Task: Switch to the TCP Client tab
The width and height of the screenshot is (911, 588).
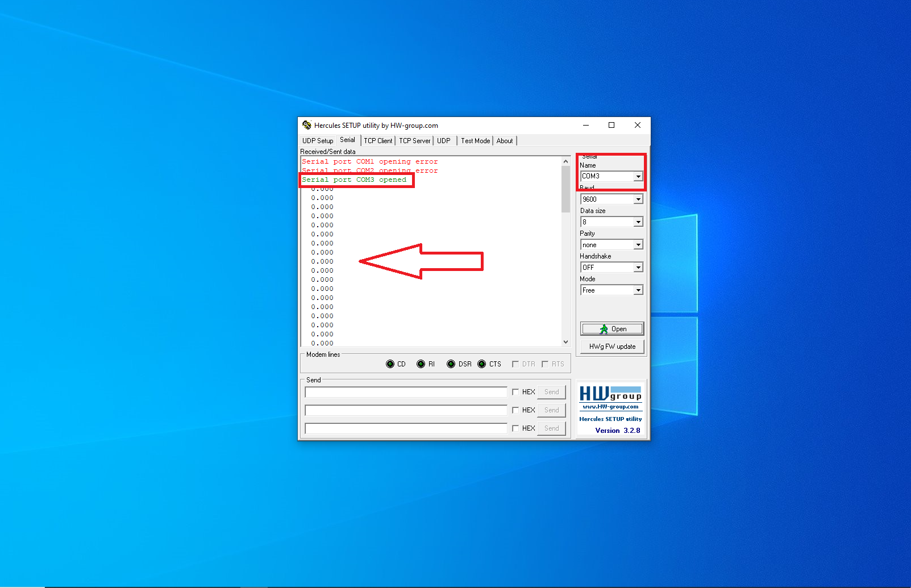Action: tap(378, 141)
